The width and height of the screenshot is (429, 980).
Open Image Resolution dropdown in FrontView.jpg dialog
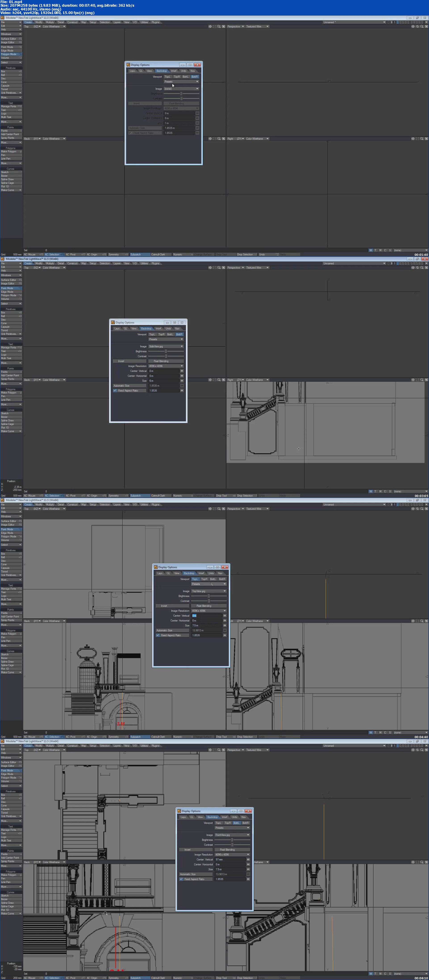(x=233, y=854)
